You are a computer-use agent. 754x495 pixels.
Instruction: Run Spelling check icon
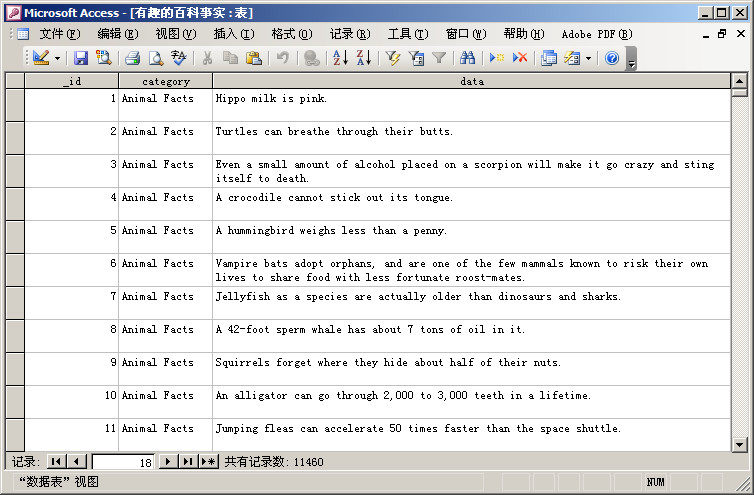click(x=178, y=58)
